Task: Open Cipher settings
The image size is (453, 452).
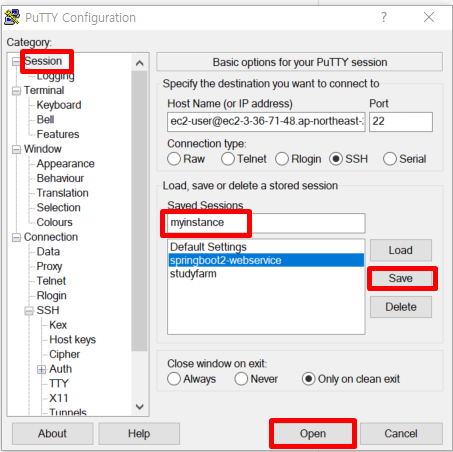Action: (65, 354)
